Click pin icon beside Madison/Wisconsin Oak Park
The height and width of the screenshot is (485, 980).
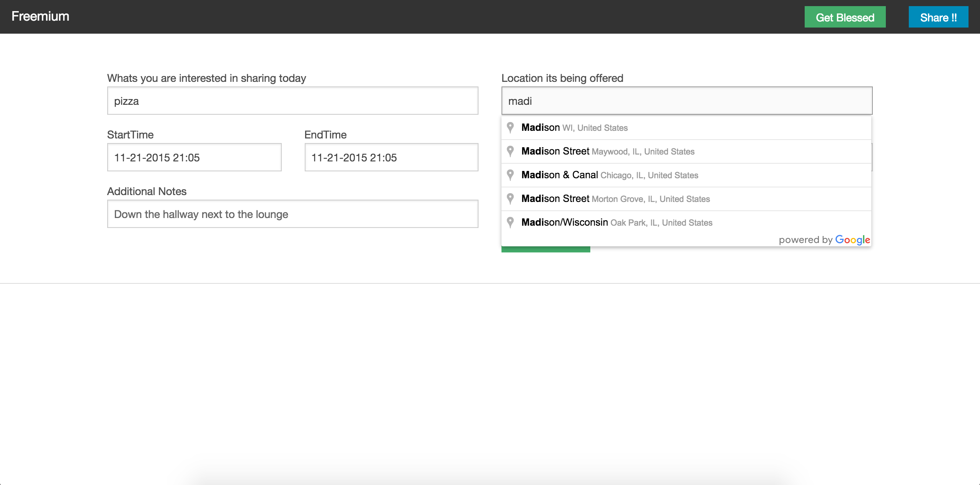click(x=510, y=222)
